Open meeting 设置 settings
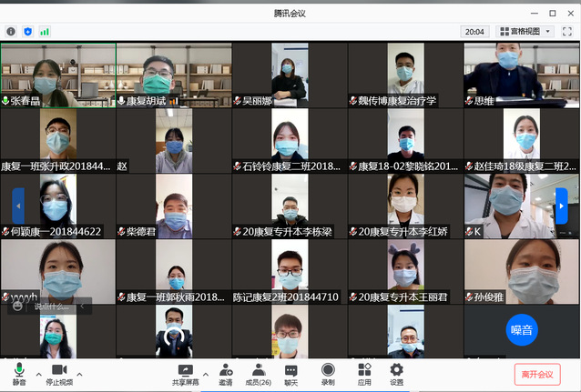This screenshot has width=581, height=392. (x=396, y=373)
